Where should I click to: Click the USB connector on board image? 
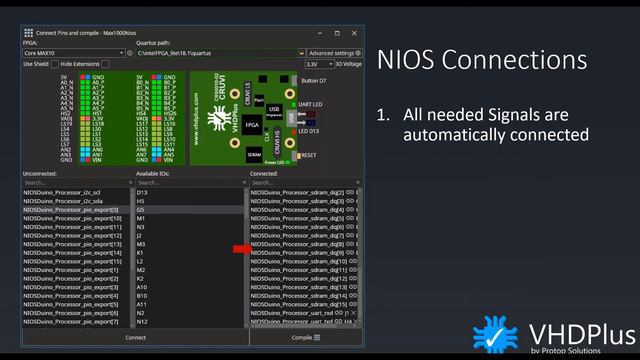(x=291, y=118)
